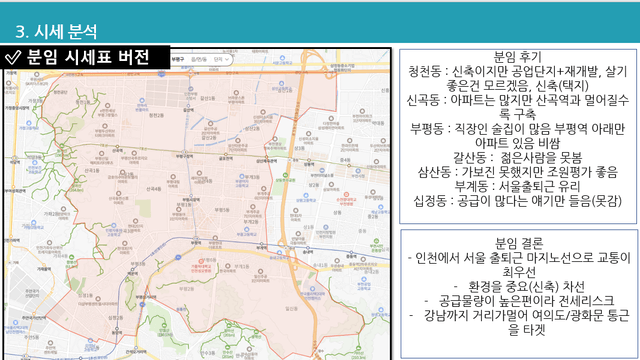Open the 단지 dropdown on the map
Viewport: 640px width, 360px height.
(221, 60)
